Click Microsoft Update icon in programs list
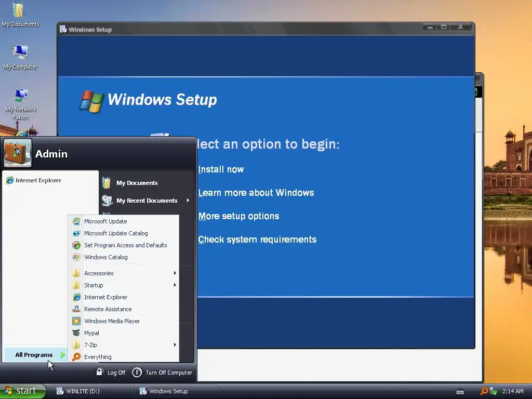 click(76, 221)
